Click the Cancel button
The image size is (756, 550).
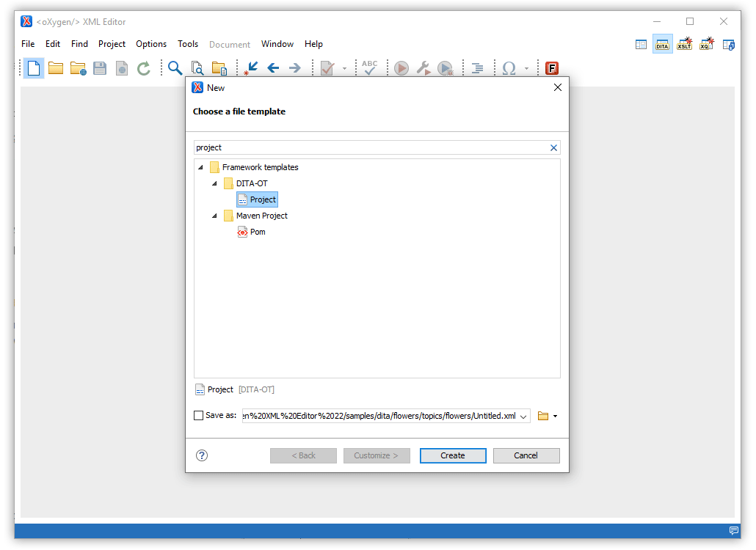[526, 455]
